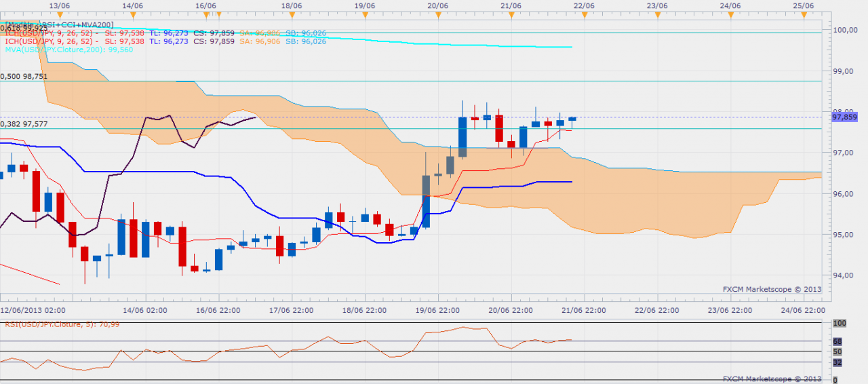868x384 pixels.
Task: Click the 99,00 price axis label
Action: click(x=844, y=71)
